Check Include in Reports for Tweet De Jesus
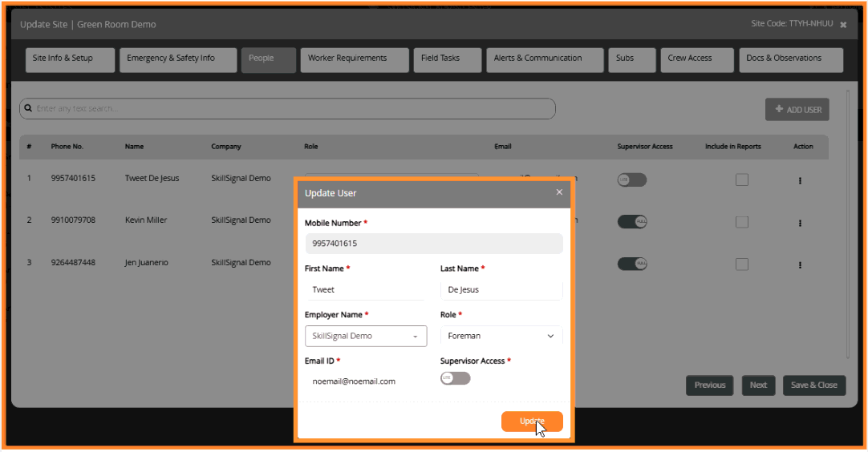This screenshot has height=452, width=868. (x=742, y=180)
